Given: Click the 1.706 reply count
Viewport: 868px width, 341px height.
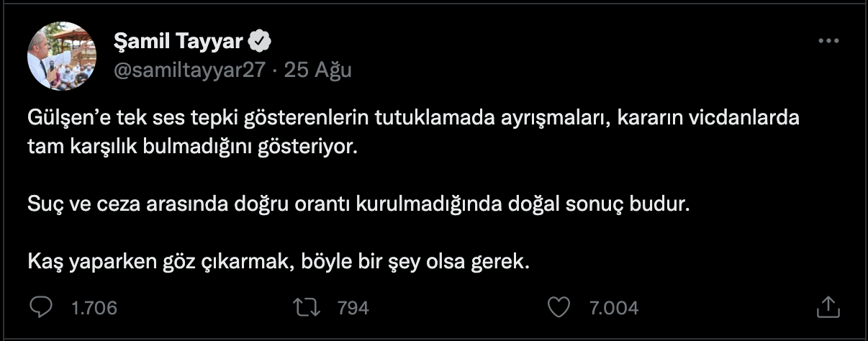Looking at the screenshot, I should pos(94,308).
